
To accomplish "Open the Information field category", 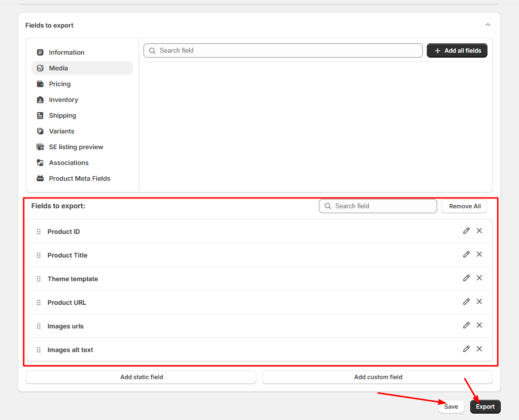I will [x=82, y=52].
